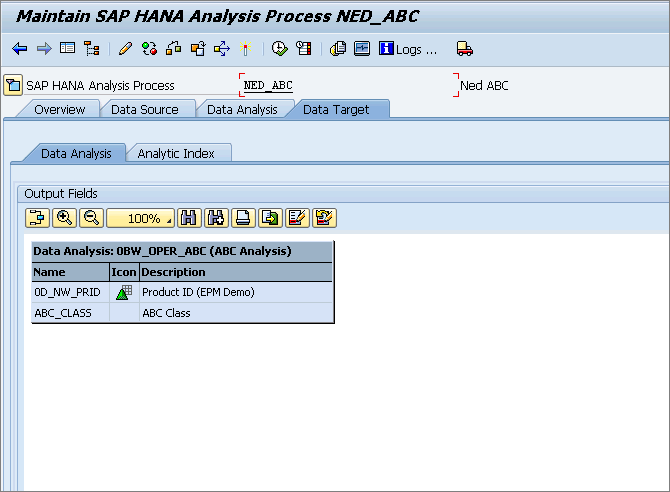Click the pencil Display/Change icon
This screenshot has width=670, height=492.
(x=125, y=49)
